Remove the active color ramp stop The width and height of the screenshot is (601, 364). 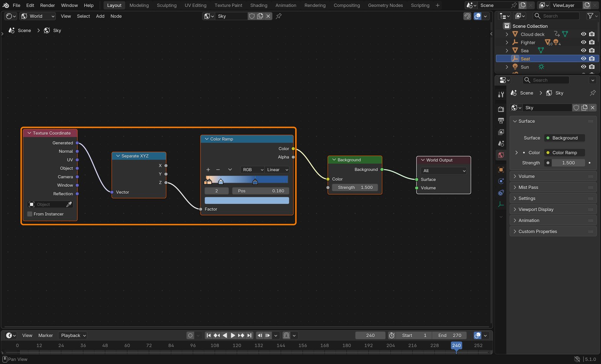218,170
